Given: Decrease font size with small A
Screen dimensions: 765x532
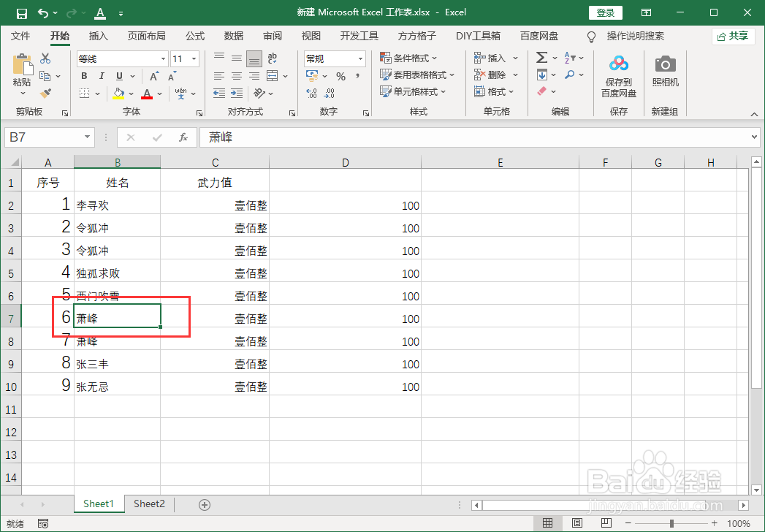Looking at the screenshot, I should click(172, 76).
